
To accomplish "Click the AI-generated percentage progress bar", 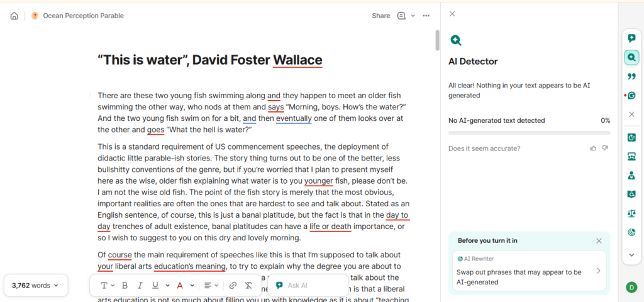I will [529, 133].
